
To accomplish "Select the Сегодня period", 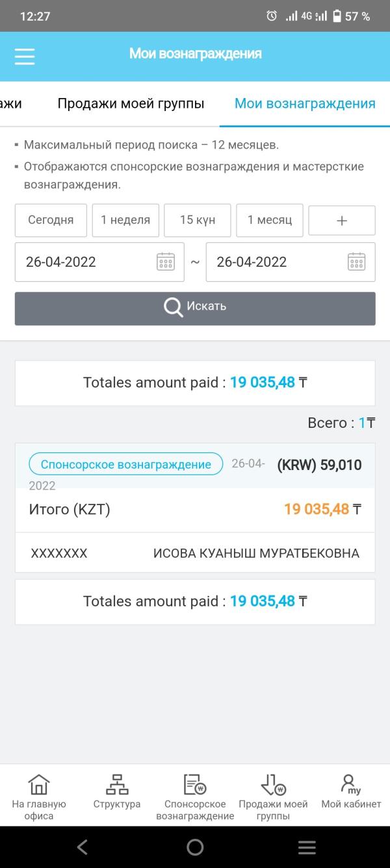I will point(51,220).
